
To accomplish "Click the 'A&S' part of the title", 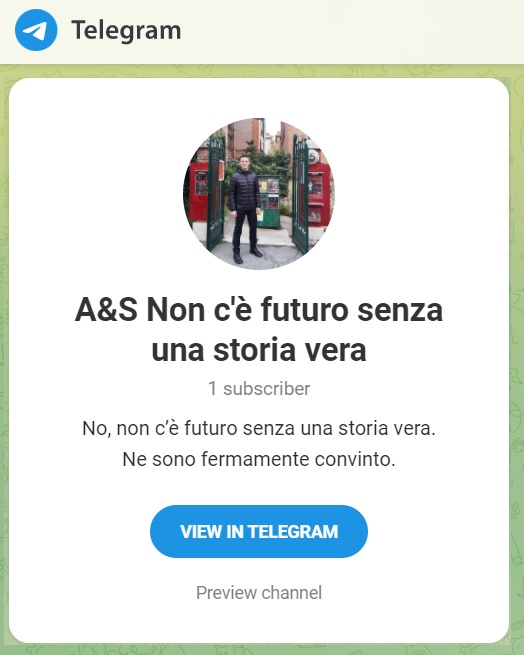I will coord(106,310).
